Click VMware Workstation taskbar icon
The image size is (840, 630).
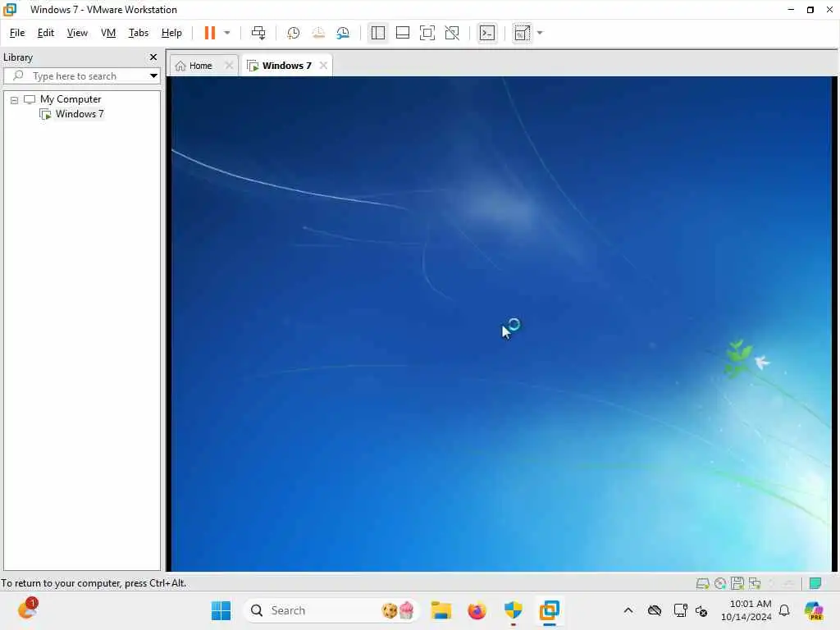tap(549, 610)
